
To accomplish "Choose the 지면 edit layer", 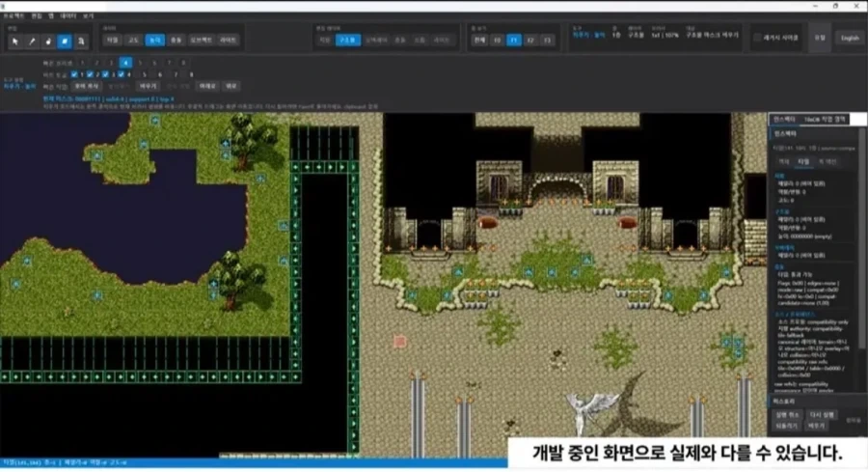I will pyautogui.click(x=325, y=40).
